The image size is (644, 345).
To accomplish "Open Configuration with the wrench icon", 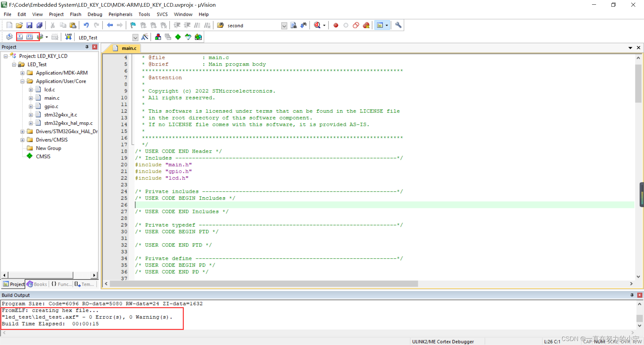I will tap(398, 25).
